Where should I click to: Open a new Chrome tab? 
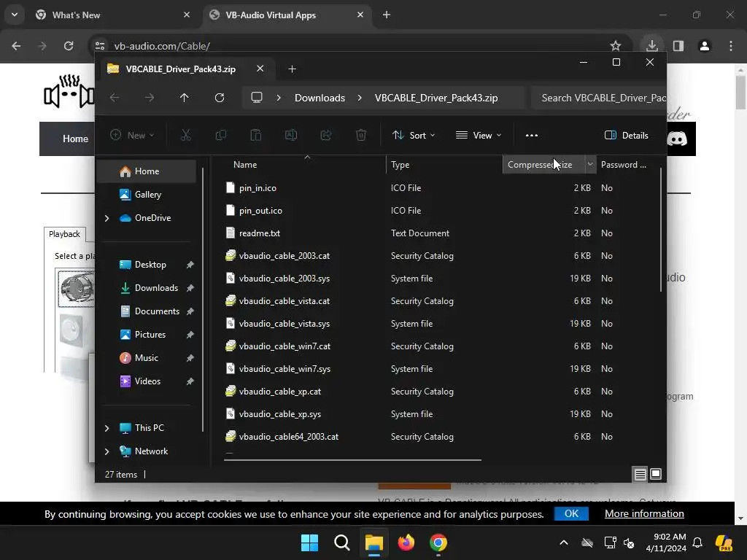click(387, 15)
